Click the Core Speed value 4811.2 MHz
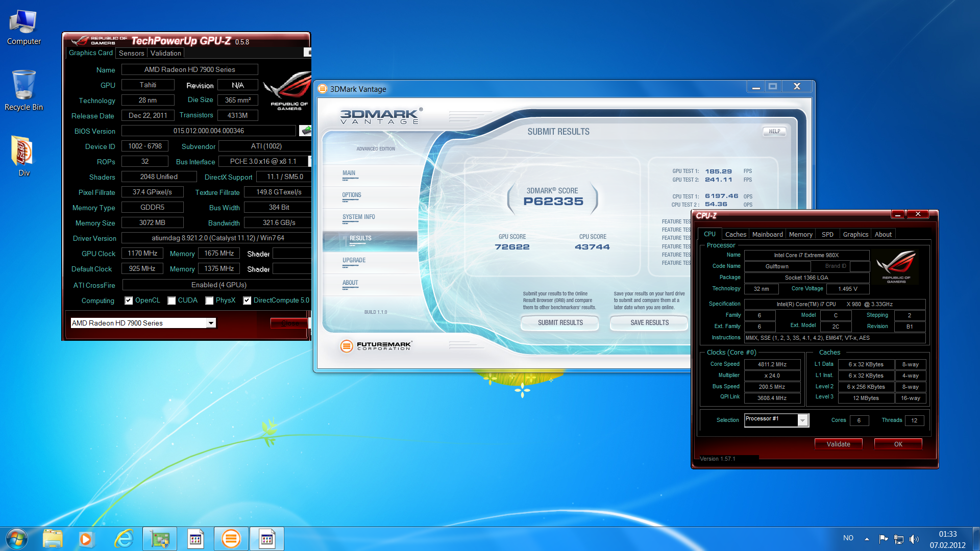This screenshot has width=980, height=551. pos(772,364)
